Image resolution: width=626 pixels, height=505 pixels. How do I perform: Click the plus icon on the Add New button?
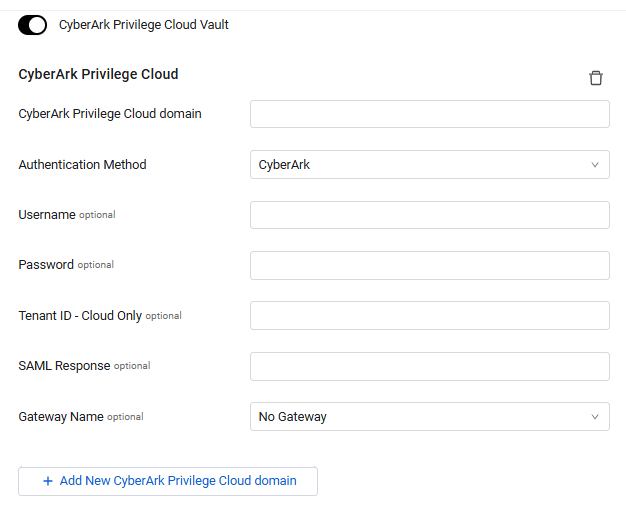point(47,481)
